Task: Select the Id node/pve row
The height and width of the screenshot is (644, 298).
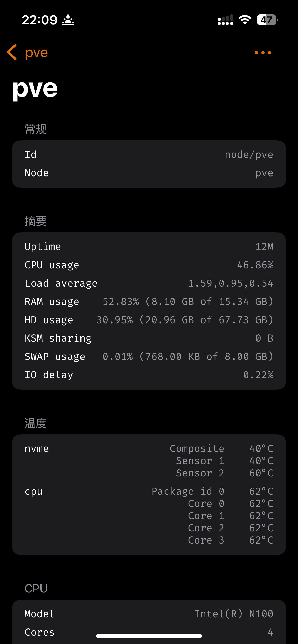Action: click(x=149, y=155)
